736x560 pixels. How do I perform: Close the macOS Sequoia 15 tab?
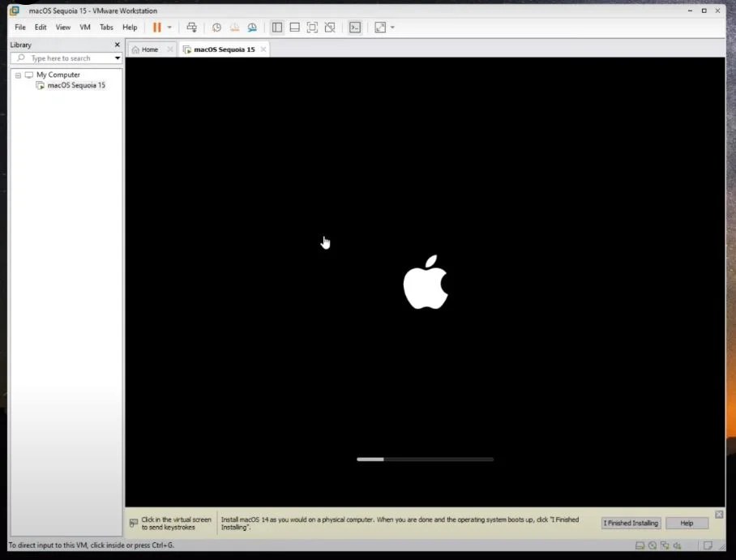263,49
